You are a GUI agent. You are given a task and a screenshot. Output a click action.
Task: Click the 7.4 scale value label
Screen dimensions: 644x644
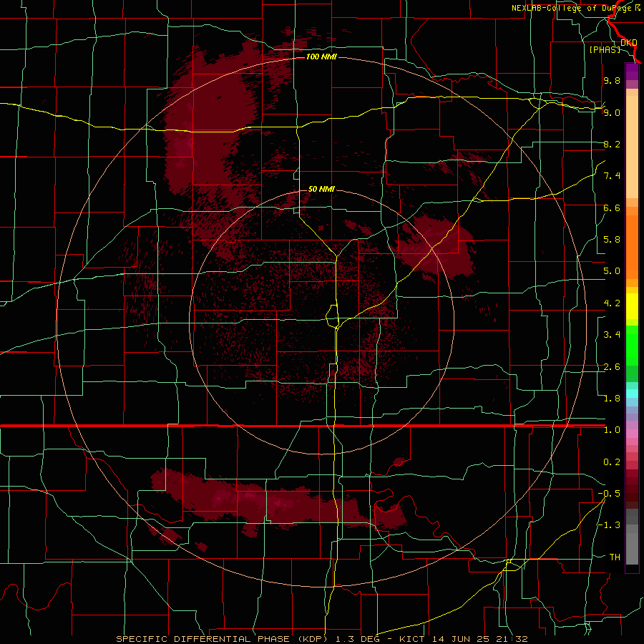pos(612,176)
